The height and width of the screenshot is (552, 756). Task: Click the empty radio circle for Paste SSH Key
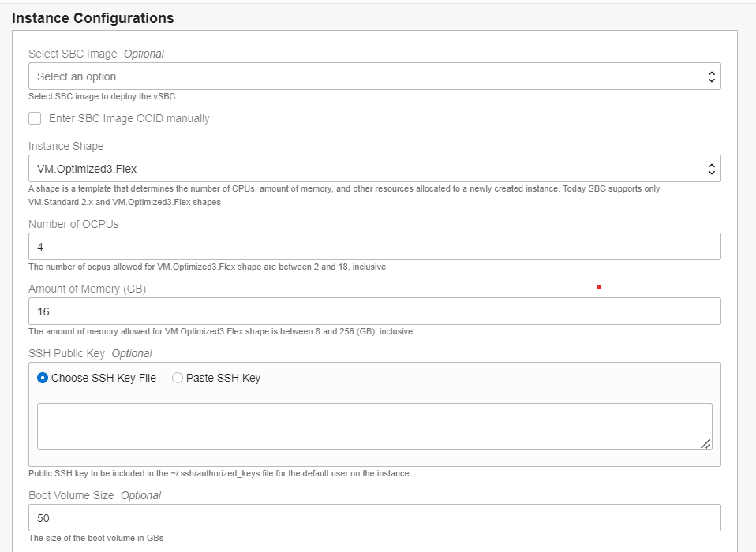coord(177,378)
